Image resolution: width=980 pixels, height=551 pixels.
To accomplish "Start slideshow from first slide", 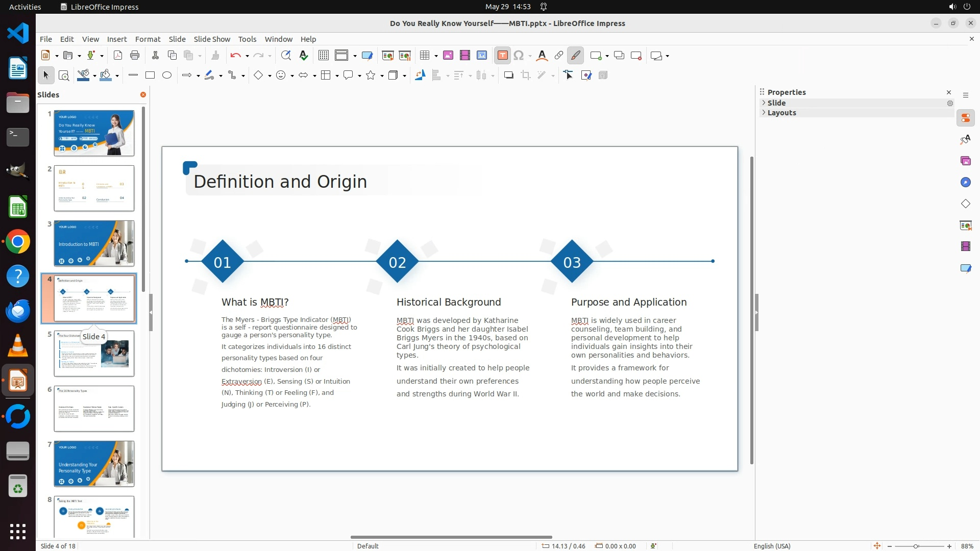I will coord(388,56).
